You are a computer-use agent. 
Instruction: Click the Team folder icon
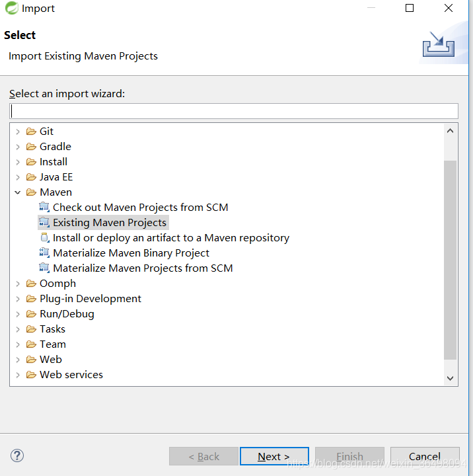[31, 344]
